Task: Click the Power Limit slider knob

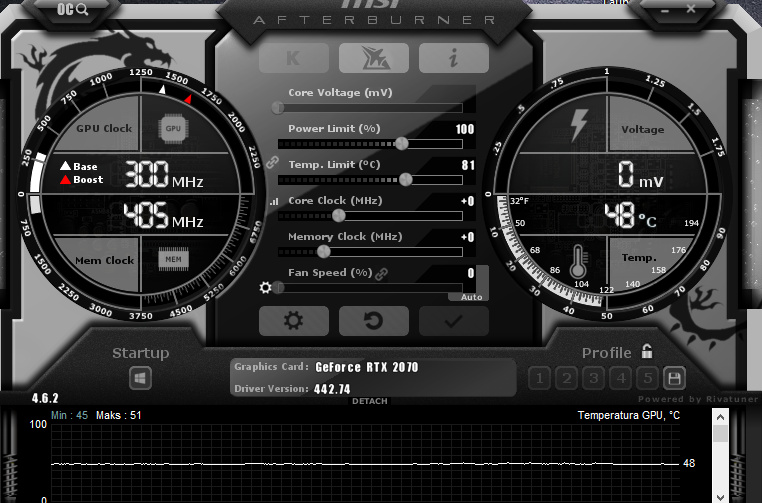Action: [x=401, y=143]
